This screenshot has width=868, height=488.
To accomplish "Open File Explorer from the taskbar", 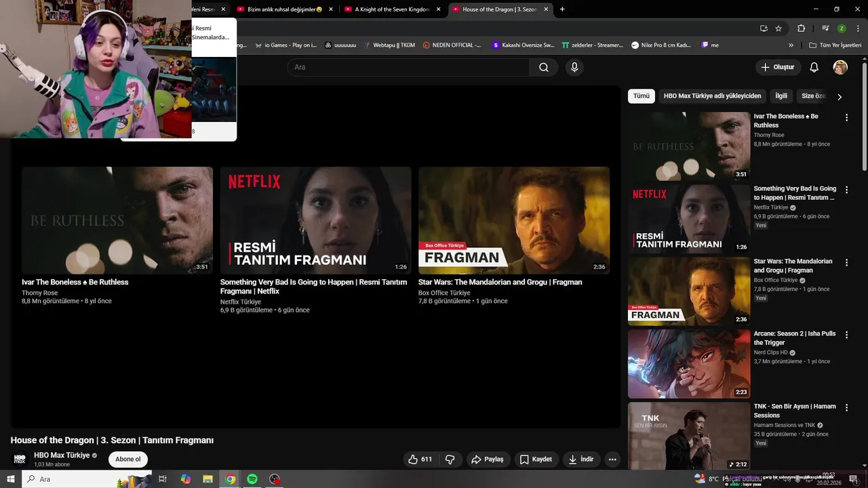I will click(x=208, y=479).
